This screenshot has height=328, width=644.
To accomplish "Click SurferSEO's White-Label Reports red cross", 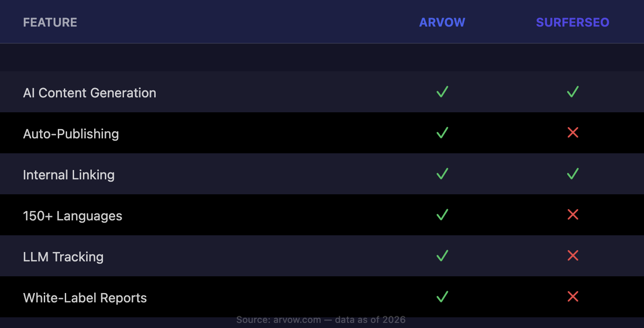I will [573, 297].
